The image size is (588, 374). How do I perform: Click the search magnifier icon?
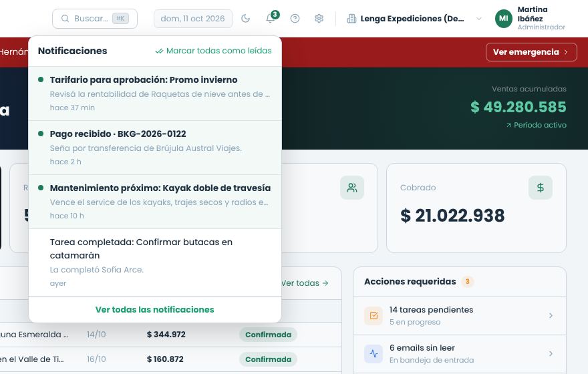point(65,18)
